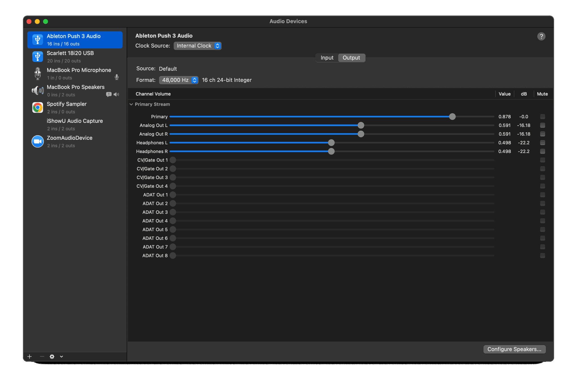Switch to the Input tab
Screen dimensions: 577x392
(327, 58)
